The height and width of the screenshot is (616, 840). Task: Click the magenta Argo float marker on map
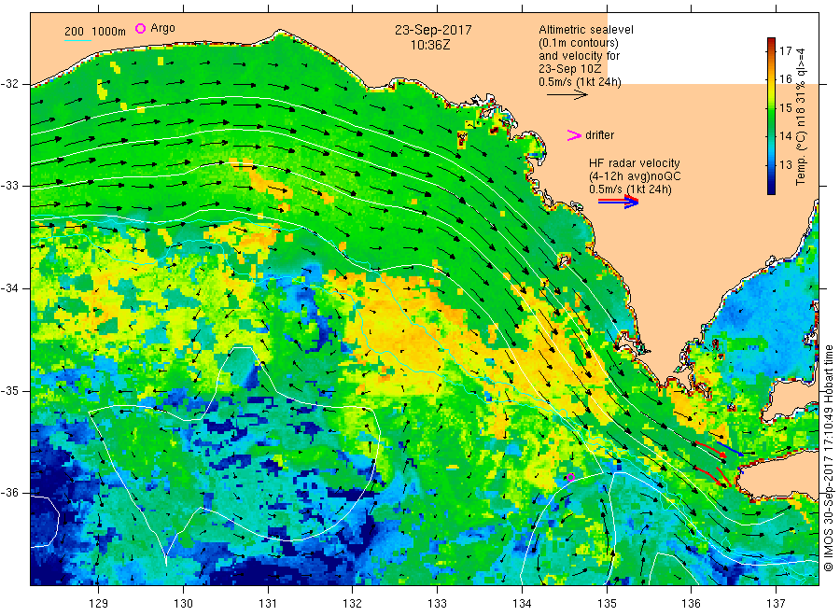(571, 477)
